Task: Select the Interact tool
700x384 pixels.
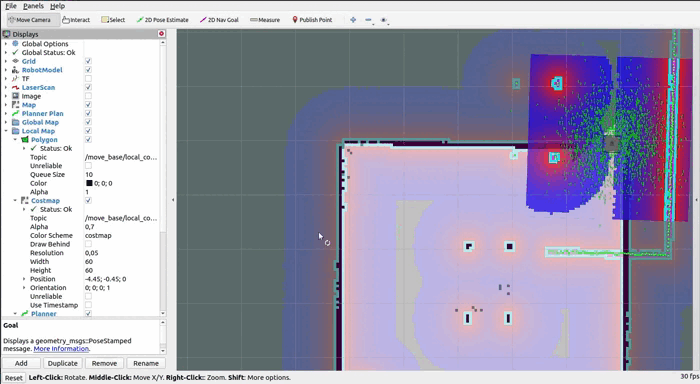Action: click(76, 20)
